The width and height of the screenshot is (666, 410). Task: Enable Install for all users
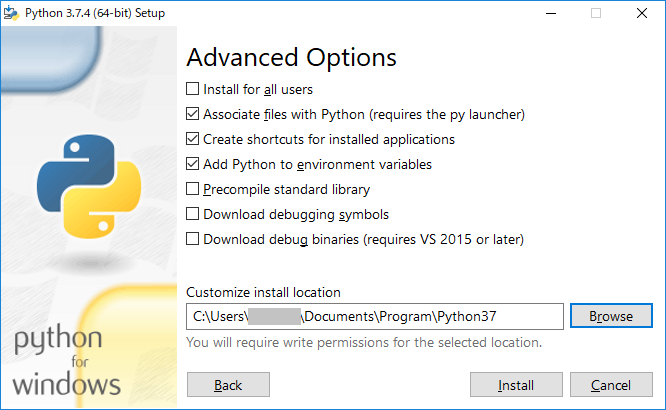point(193,89)
